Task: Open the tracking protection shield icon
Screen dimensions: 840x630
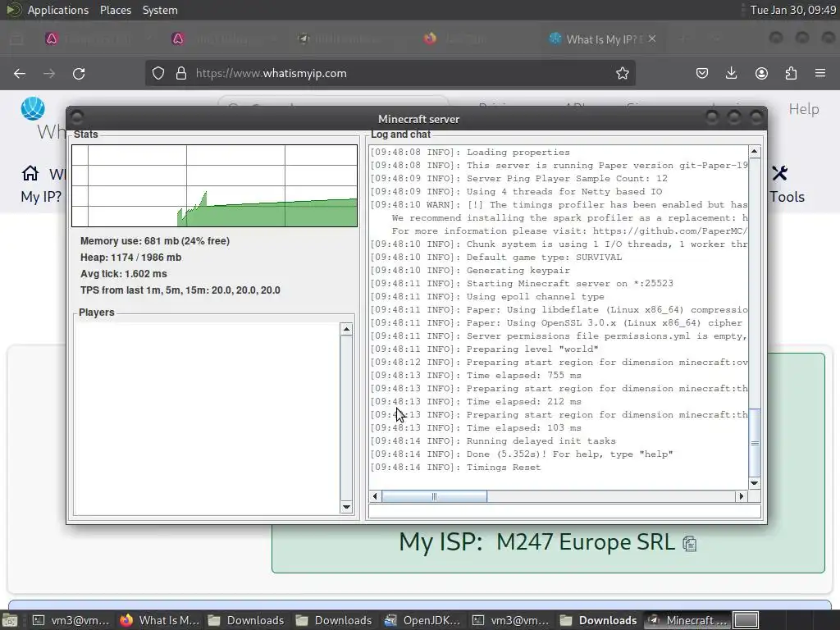Action: 158,73
